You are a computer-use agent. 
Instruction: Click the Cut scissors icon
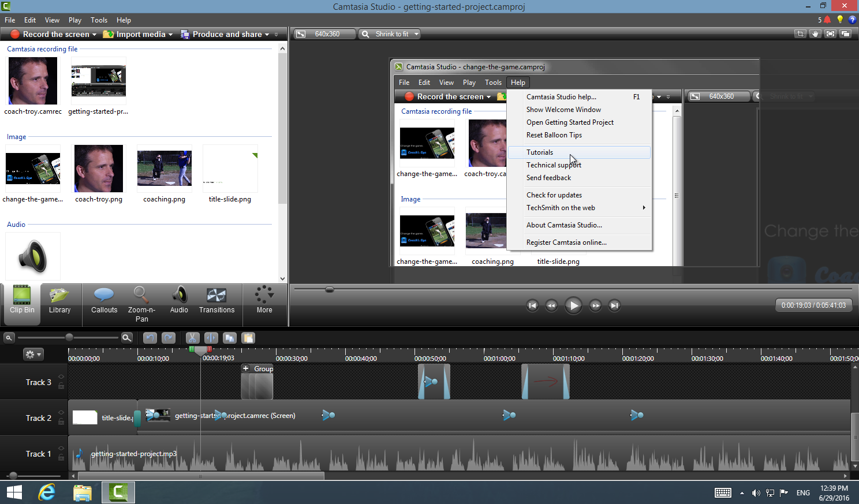pos(192,338)
